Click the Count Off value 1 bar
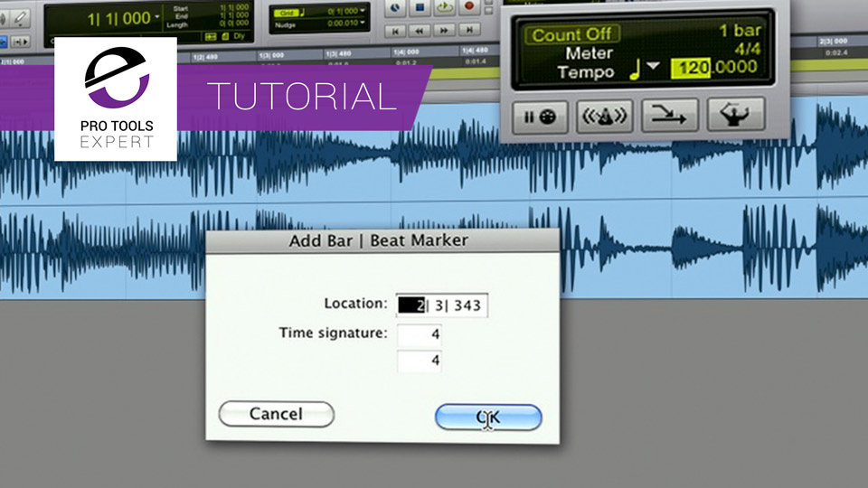 coord(741,31)
